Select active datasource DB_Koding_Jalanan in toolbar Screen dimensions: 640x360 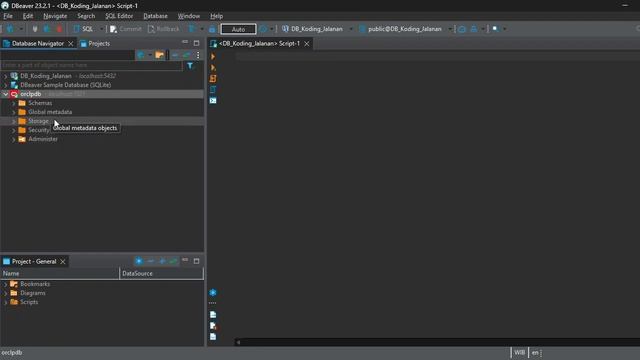pos(312,29)
